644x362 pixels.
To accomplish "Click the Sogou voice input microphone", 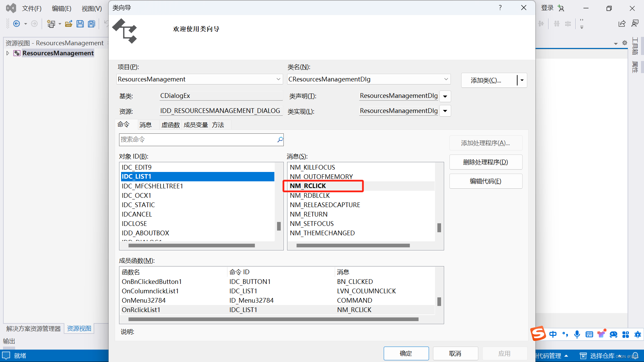I will (x=577, y=334).
